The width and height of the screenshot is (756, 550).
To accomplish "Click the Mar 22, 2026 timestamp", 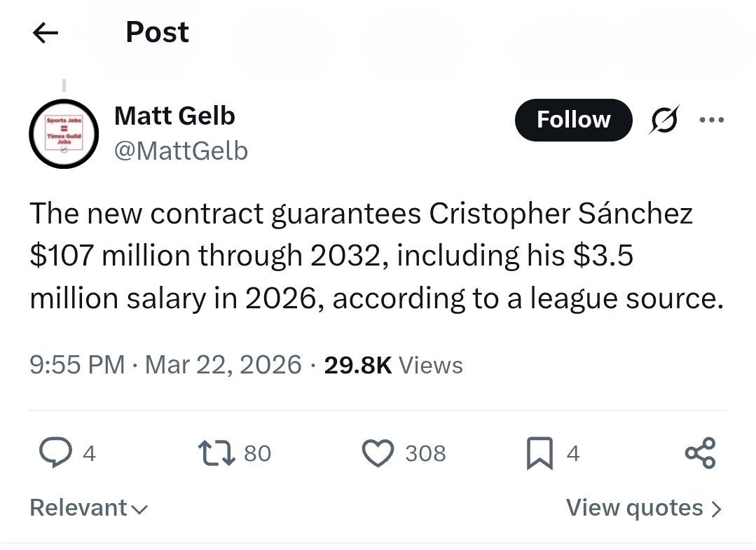I will (x=223, y=365).
